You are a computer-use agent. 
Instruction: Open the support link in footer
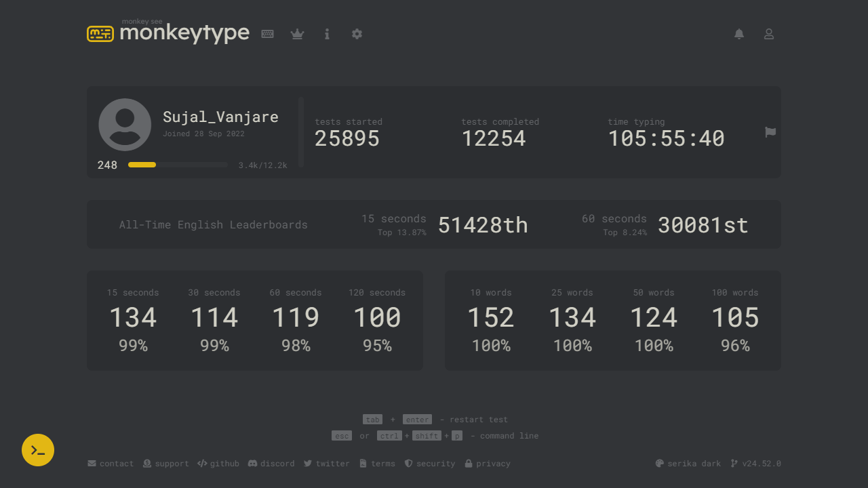coord(166,464)
